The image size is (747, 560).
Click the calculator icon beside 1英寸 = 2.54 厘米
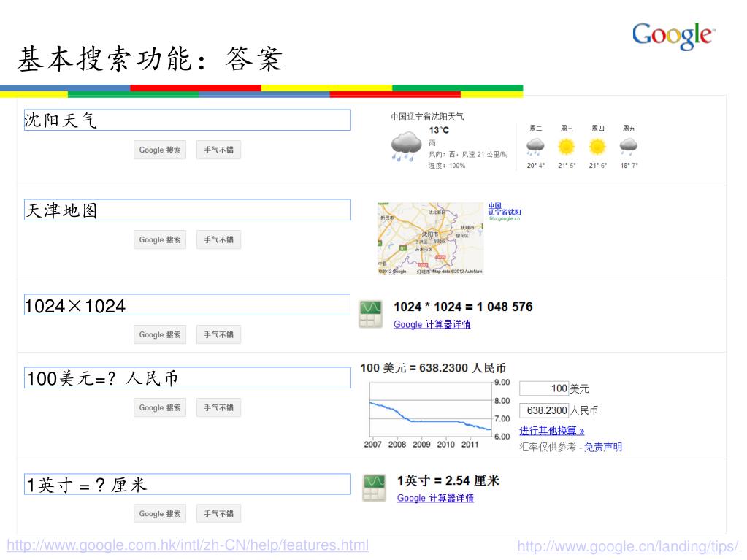[374, 488]
